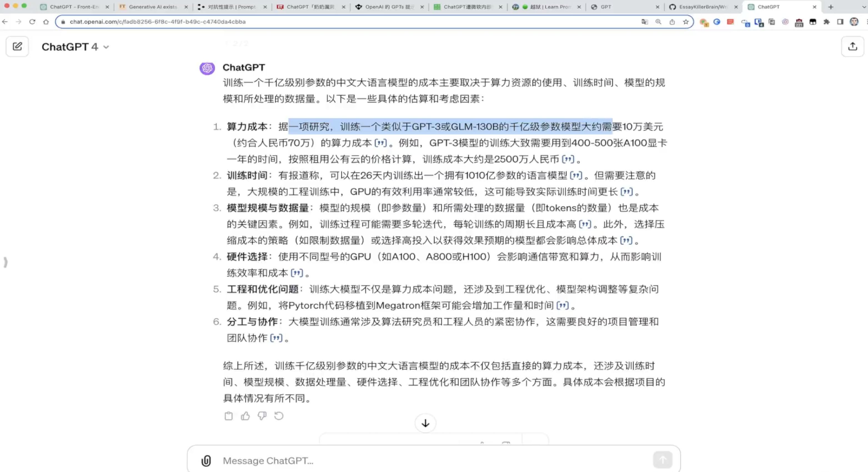Open the citation link after 团队协作

tap(276, 338)
